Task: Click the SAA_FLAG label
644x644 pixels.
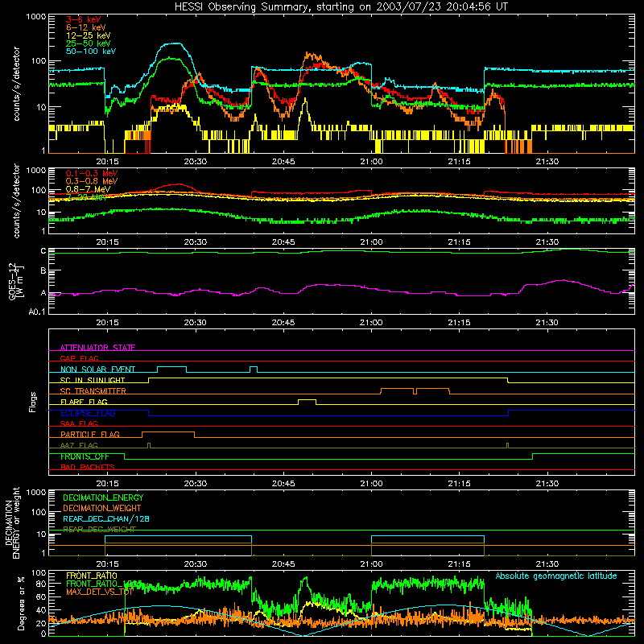Action: click(x=79, y=423)
